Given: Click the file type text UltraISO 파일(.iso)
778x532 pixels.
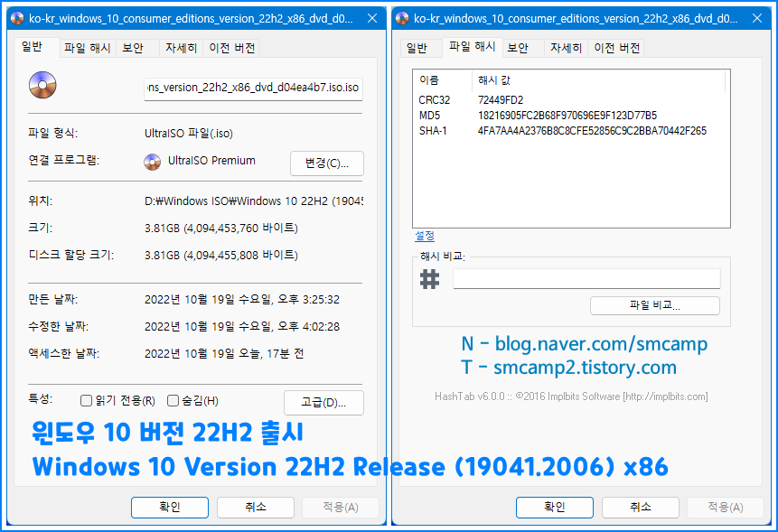Looking at the screenshot, I should tap(189, 134).
